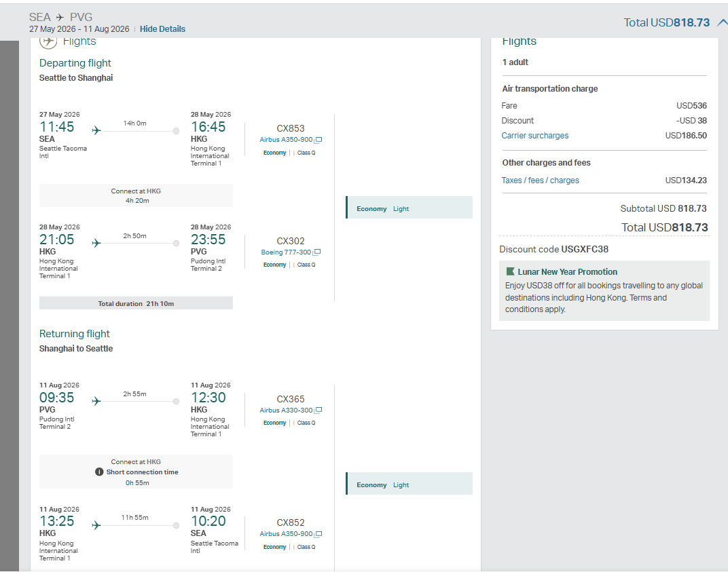Click the Lunar New Year Promotion heading

click(x=567, y=271)
